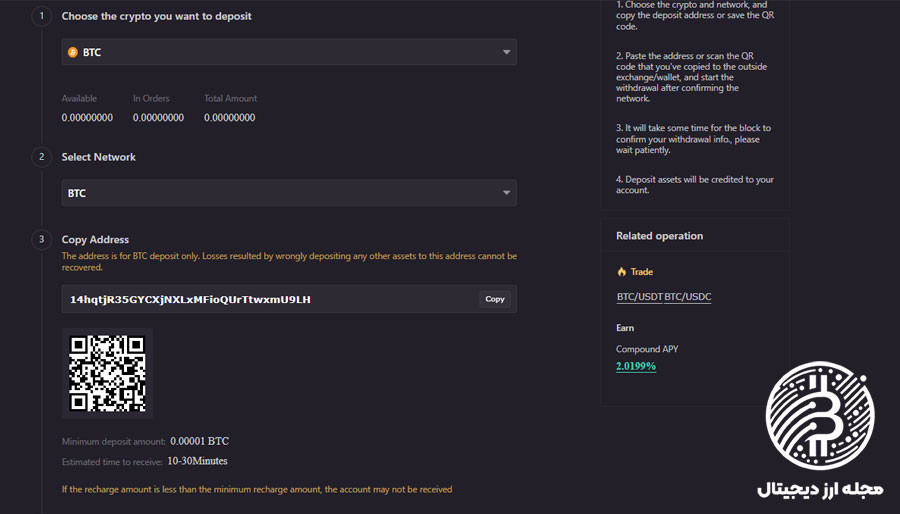Click the orange Bitcoin coin icon
Screen dimensions: 900x514
tap(72, 52)
